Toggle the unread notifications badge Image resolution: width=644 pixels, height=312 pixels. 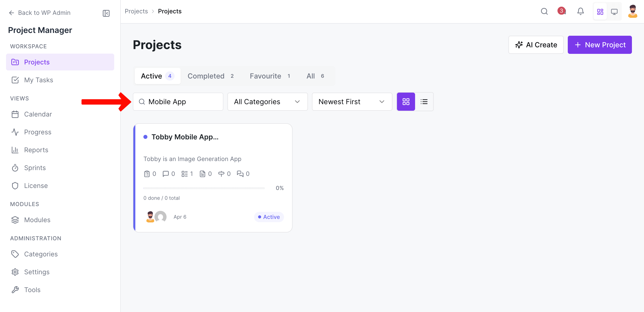point(561,11)
